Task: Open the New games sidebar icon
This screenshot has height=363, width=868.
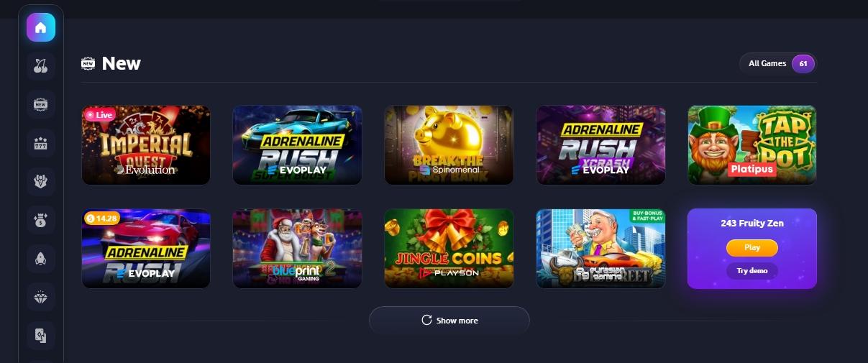Action: coord(41,105)
